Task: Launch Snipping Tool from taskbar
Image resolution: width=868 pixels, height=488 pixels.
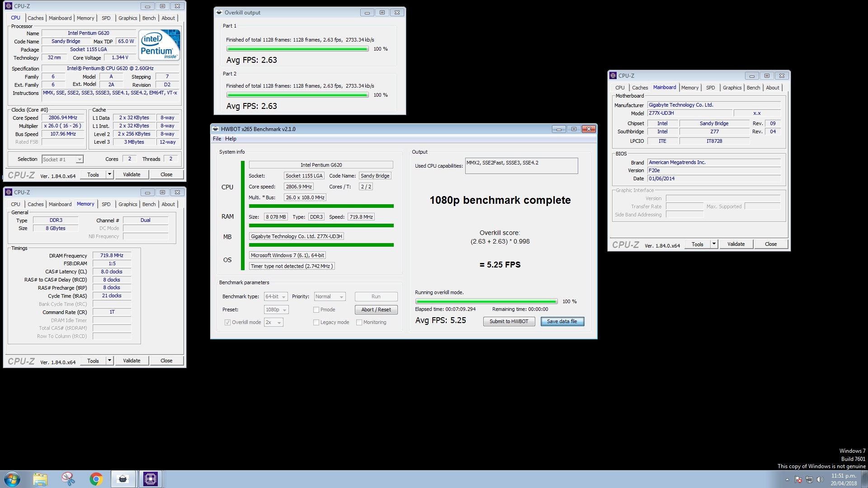Action: 68,479
